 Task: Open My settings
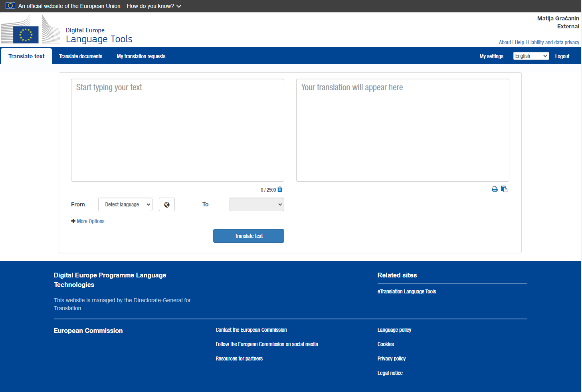[x=491, y=56]
